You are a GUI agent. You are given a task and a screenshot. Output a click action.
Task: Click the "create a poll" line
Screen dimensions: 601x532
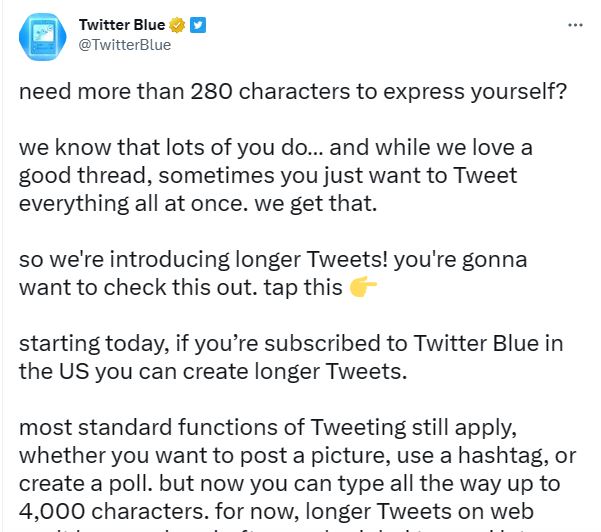pyautogui.click(x=289, y=484)
